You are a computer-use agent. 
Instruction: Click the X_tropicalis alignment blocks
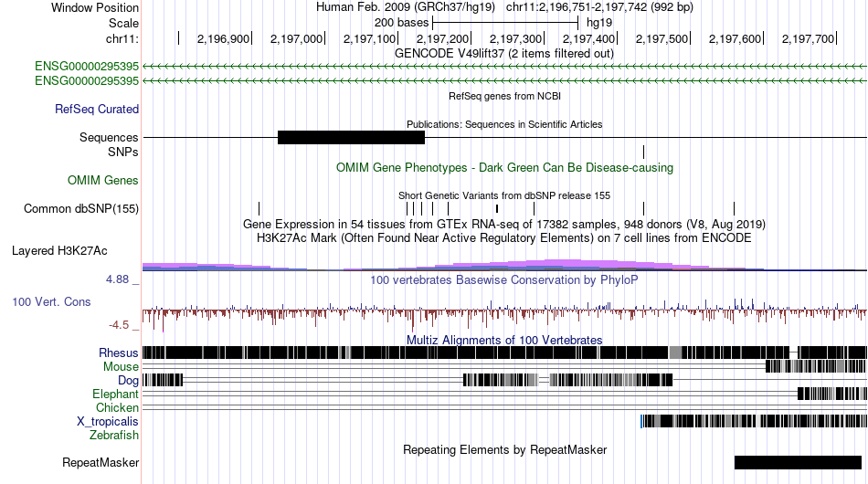[x=754, y=422]
